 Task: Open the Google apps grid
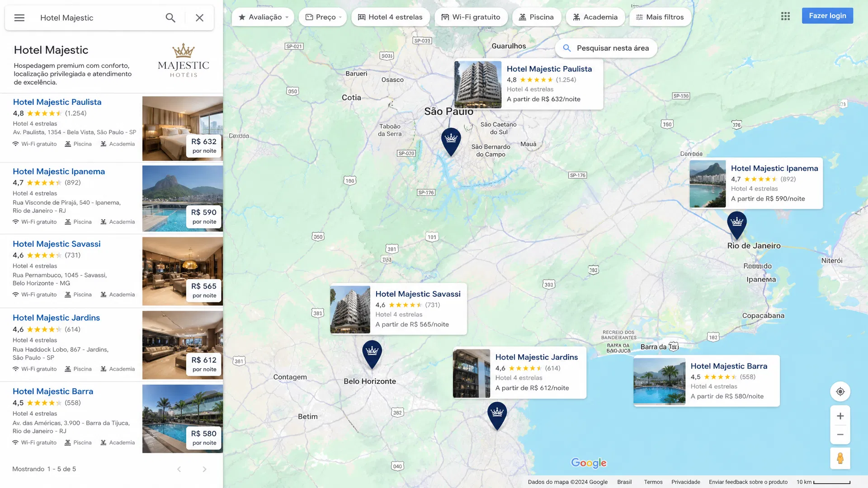click(x=786, y=16)
